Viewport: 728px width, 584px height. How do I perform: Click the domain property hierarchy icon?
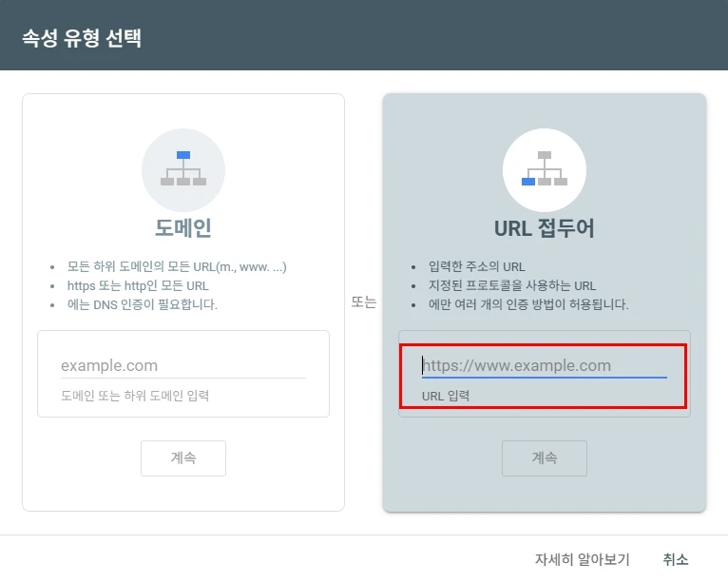[183, 169]
